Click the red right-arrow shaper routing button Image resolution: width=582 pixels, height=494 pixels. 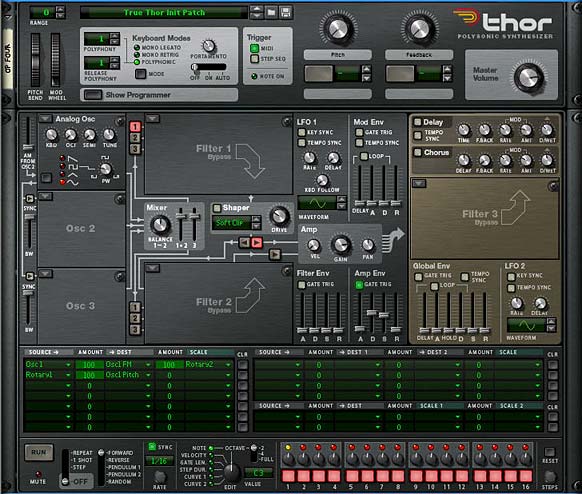coord(257,243)
